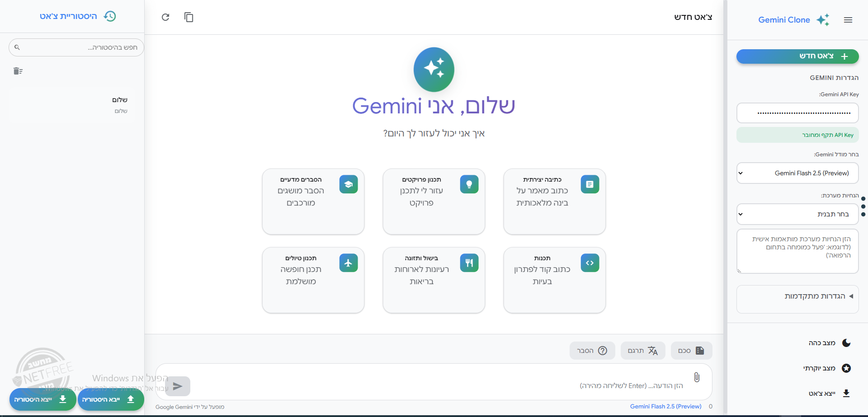Click the large Gemini sparkle avatar
Screen dimensions: 868x417
coord(434,70)
